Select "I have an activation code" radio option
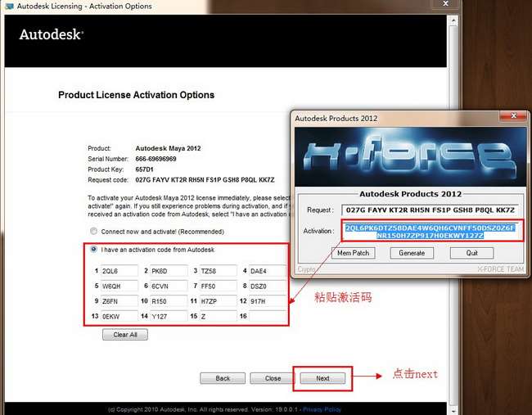532x415 pixels. (x=93, y=250)
